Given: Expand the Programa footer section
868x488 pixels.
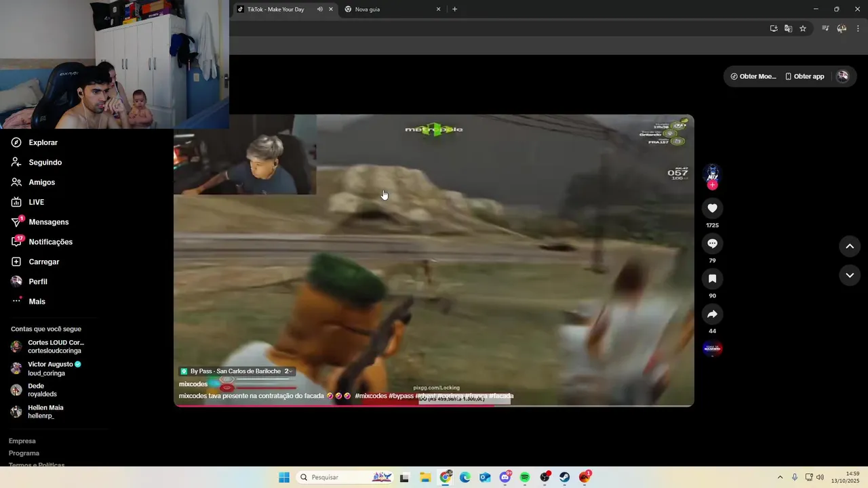Looking at the screenshot, I should coord(24,453).
